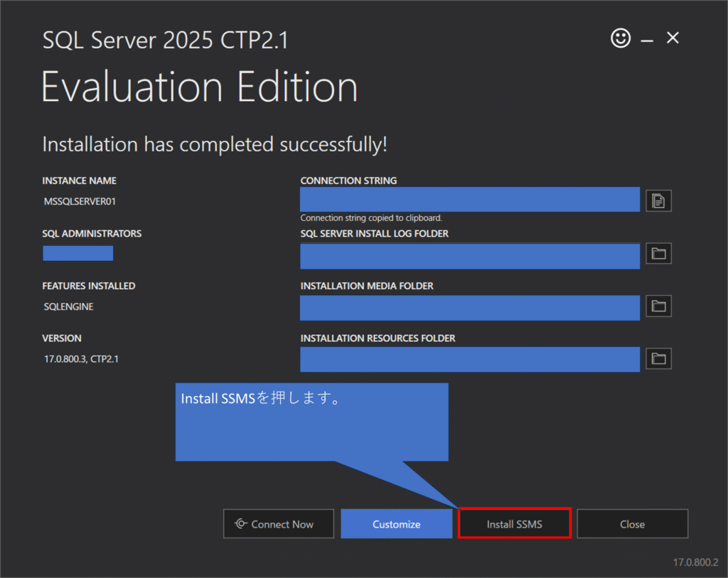The width and height of the screenshot is (728, 578).
Task: Select the SQLENGINE feature text
Action: click(x=69, y=306)
